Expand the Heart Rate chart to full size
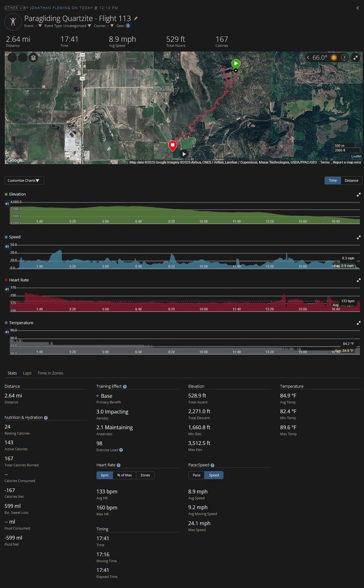Viewport: 364px width, 588px height. [x=359, y=280]
